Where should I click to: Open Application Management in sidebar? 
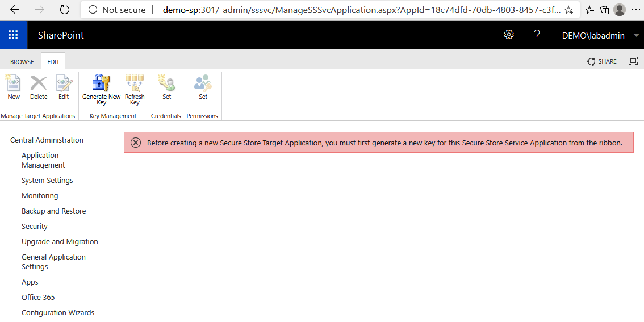pos(43,160)
